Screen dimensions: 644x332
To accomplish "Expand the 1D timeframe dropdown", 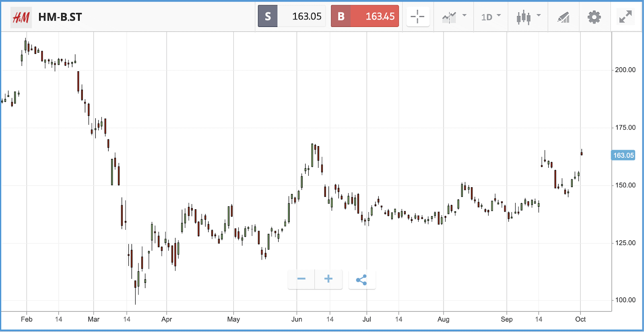I will coord(491,17).
